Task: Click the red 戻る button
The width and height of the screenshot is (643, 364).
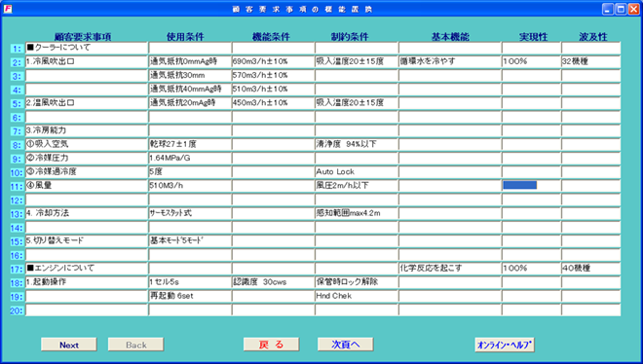Action: coord(271,345)
